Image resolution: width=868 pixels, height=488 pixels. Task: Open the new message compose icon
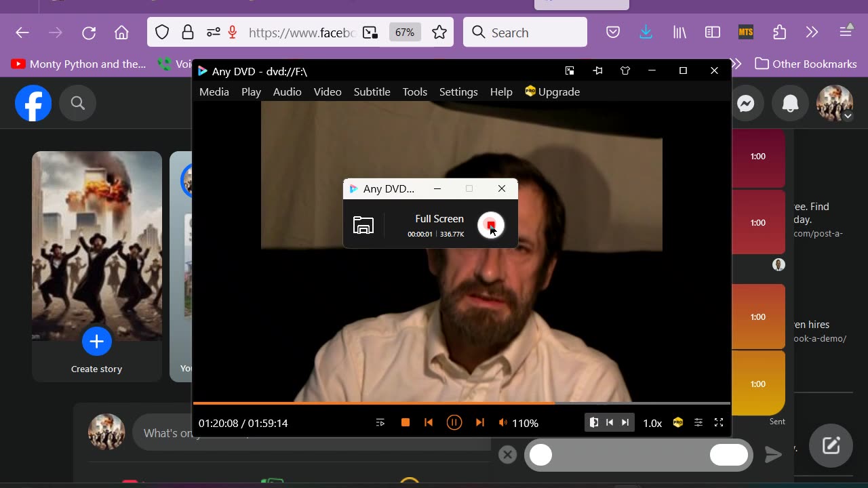[x=831, y=445]
